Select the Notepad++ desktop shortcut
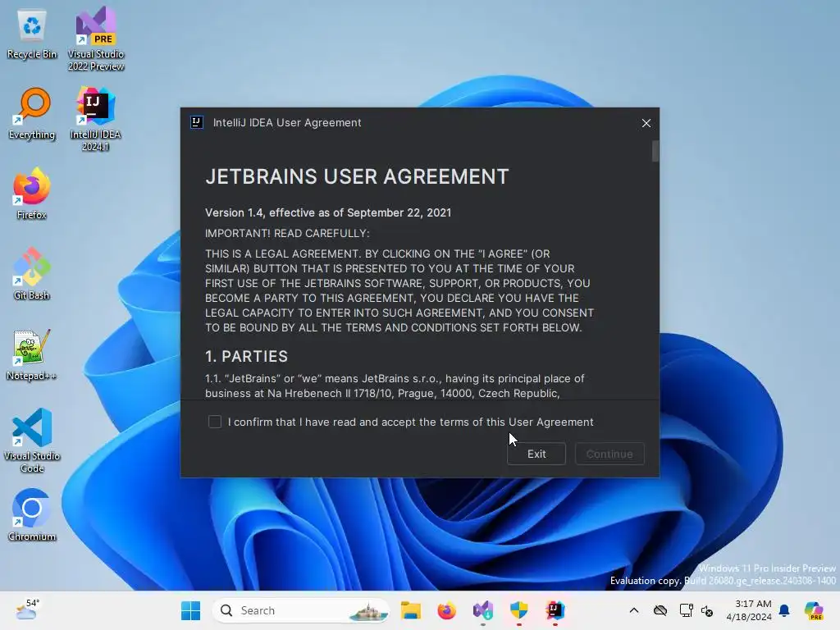This screenshot has width=840, height=630. [x=32, y=354]
